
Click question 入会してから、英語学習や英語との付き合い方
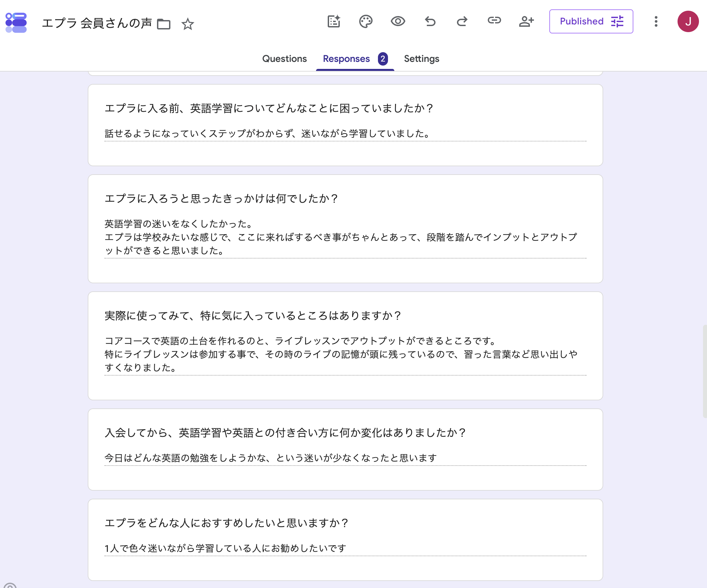pos(285,432)
